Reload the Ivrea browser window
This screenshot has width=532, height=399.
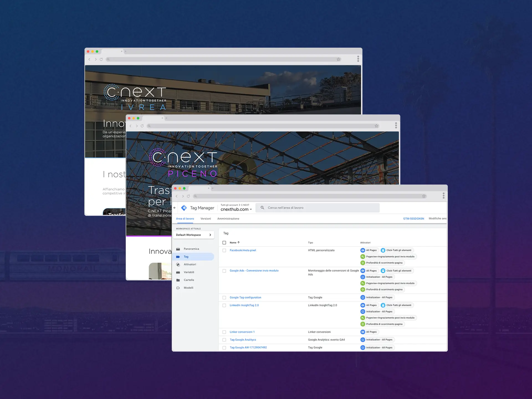coord(101,59)
